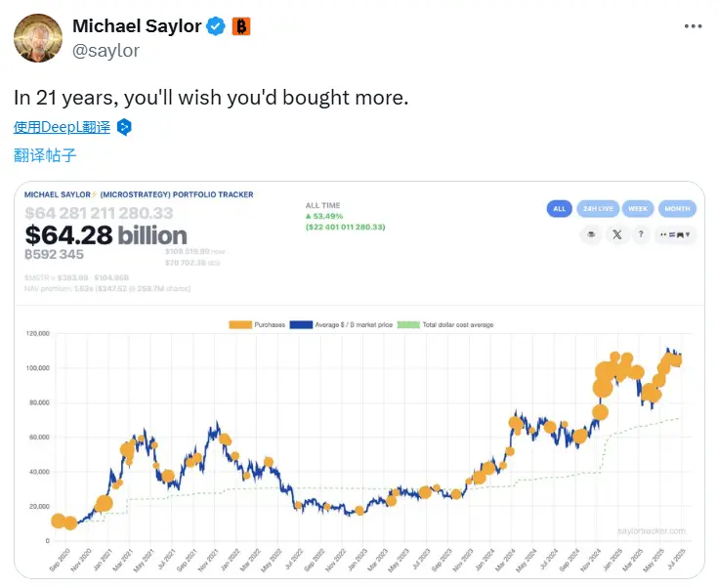The height and width of the screenshot is (588, 718).
Task: Click the DeepL translate link
Action: pos(62,127)
